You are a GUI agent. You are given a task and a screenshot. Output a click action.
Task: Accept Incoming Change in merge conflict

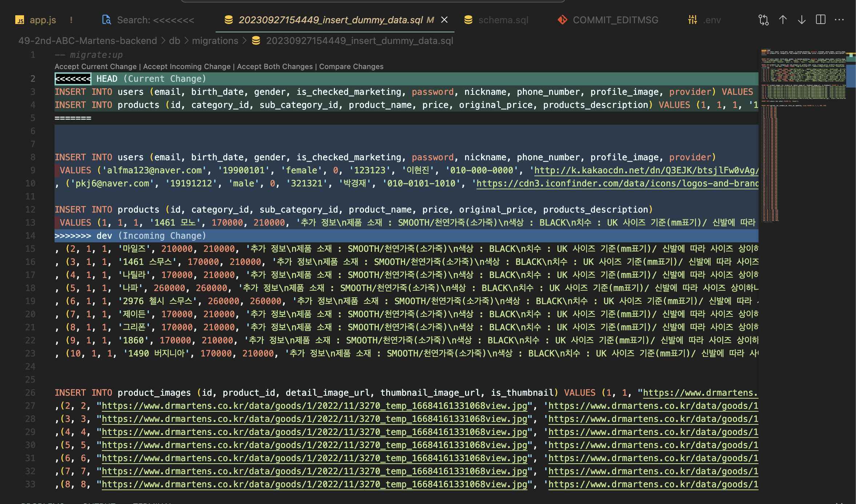(x=187, y=66)
